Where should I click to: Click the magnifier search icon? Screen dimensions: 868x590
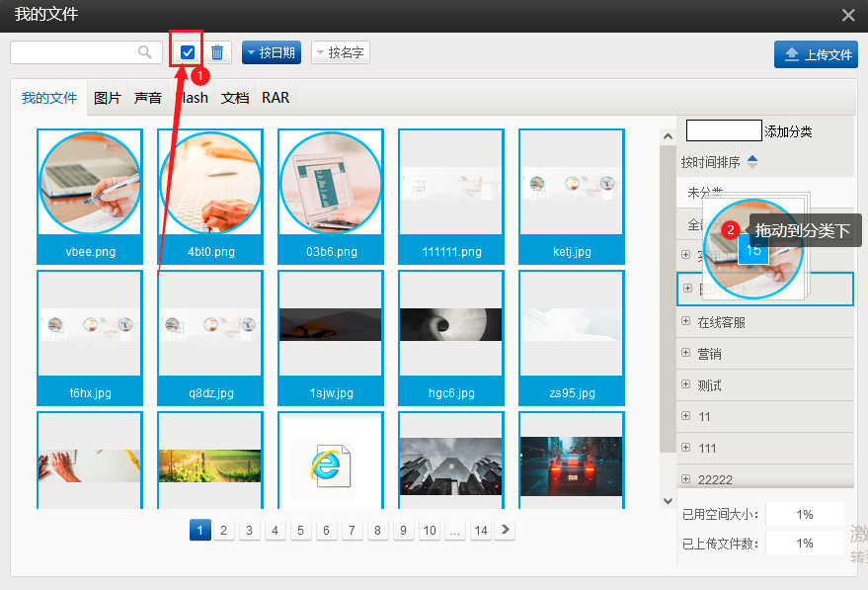coord(145,52)
